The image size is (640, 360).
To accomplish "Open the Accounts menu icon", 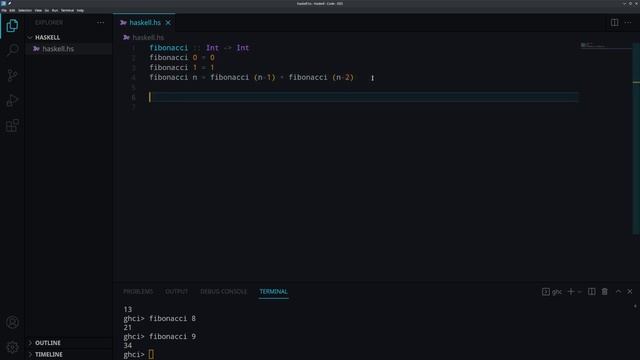I will 12,322.
